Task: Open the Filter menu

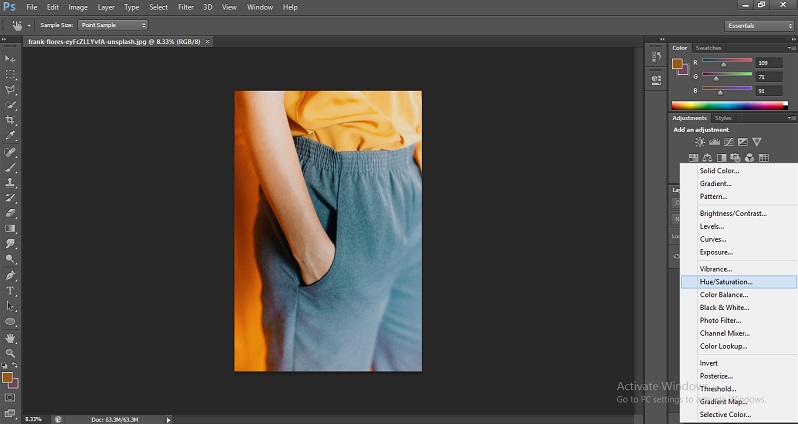Action: (x=186, y=7)
